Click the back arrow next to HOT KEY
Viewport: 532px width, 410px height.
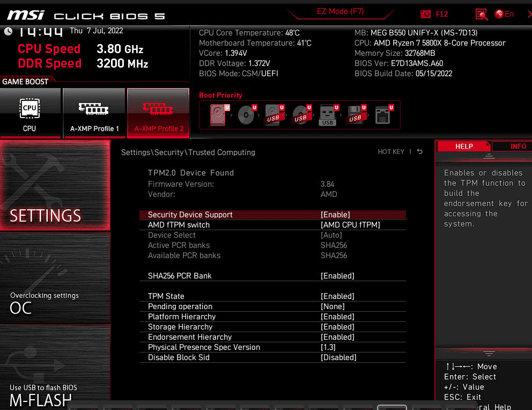(x=420, y=152)
